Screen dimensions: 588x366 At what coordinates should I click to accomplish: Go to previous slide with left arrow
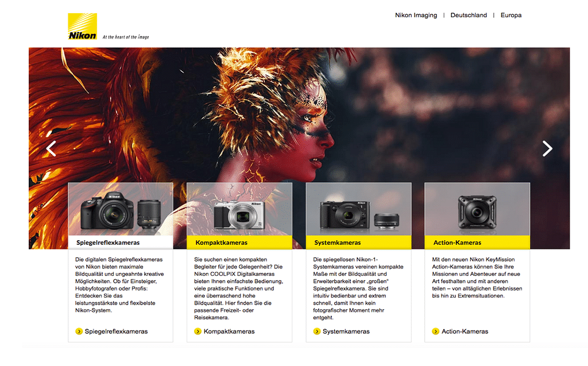tap(51, 148)
